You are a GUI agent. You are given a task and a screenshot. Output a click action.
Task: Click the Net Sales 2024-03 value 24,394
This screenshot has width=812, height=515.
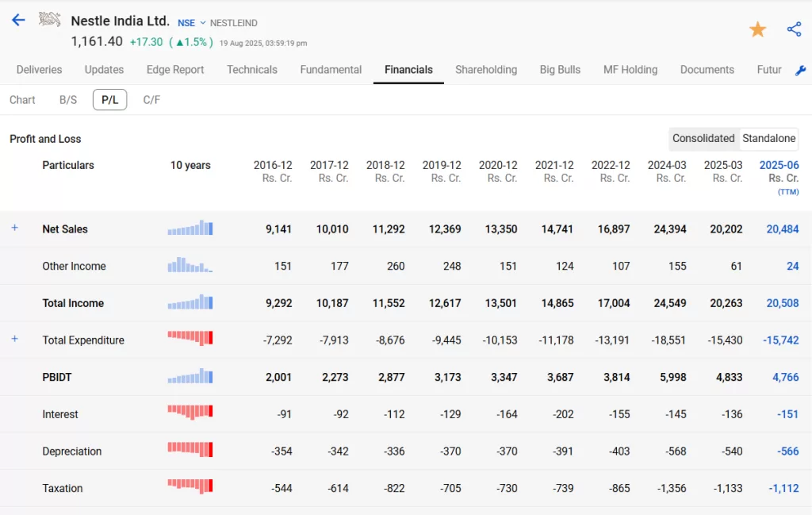tap(670, 229)
